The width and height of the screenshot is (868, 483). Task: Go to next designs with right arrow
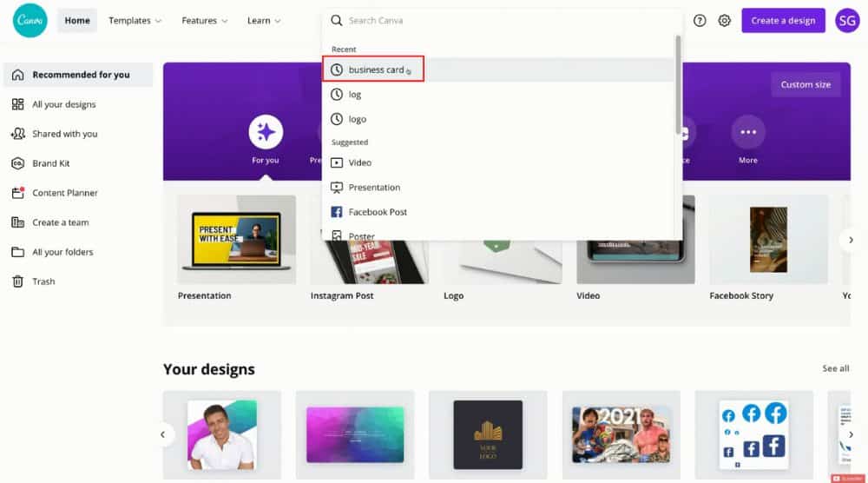pos(851,435)
